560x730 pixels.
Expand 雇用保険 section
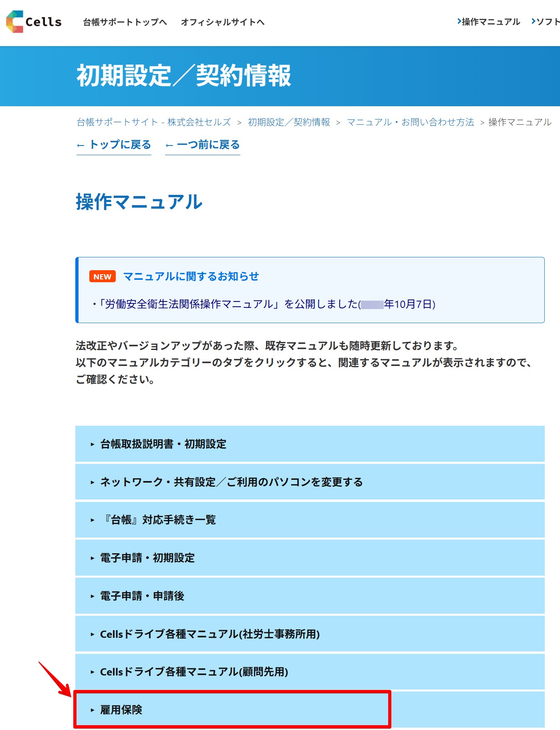pyautogui.click(x=310, y=710)
